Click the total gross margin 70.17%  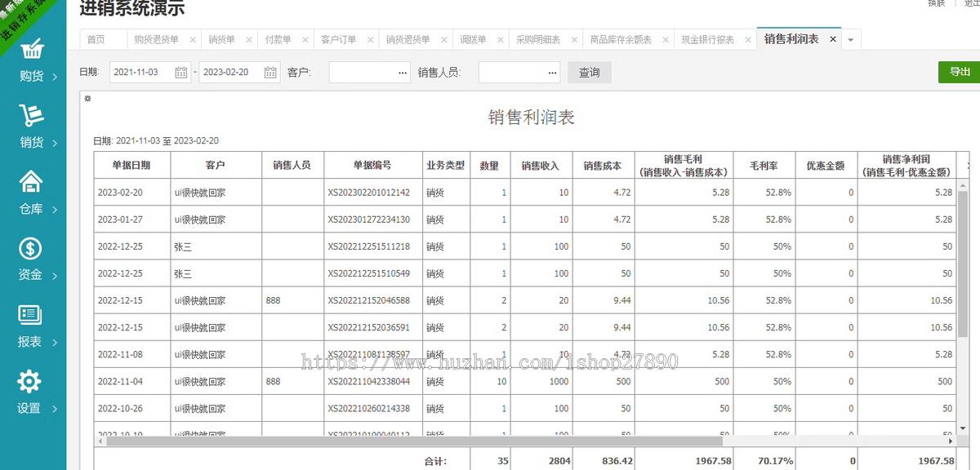(774, 461)
